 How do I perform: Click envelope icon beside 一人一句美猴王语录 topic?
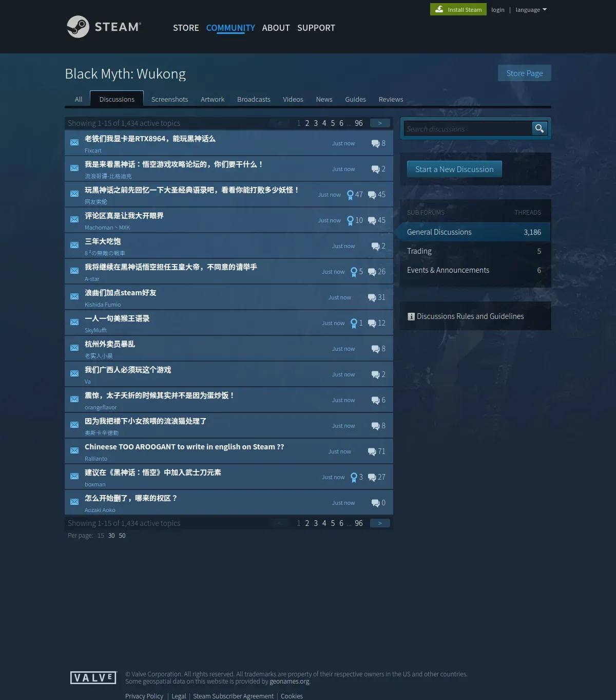74,322
